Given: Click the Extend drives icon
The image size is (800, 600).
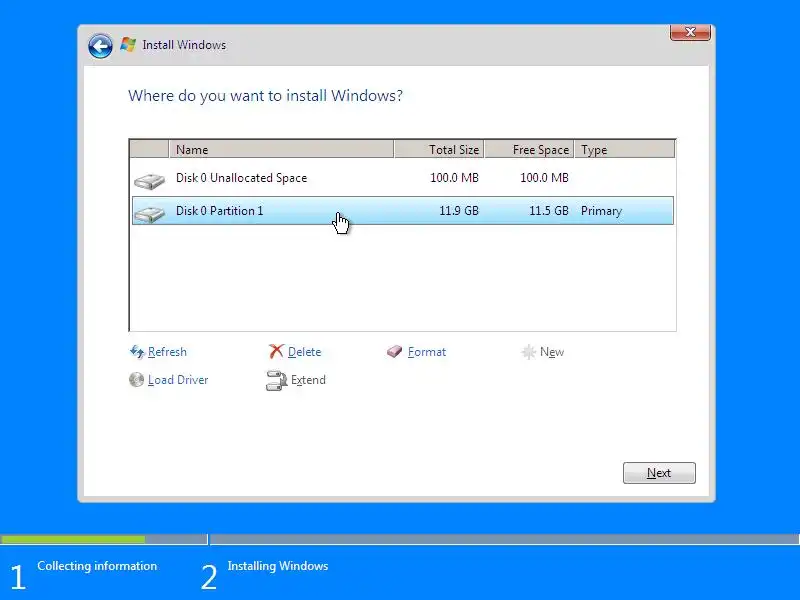Looking at the screenshot, I should pos(277,381).
